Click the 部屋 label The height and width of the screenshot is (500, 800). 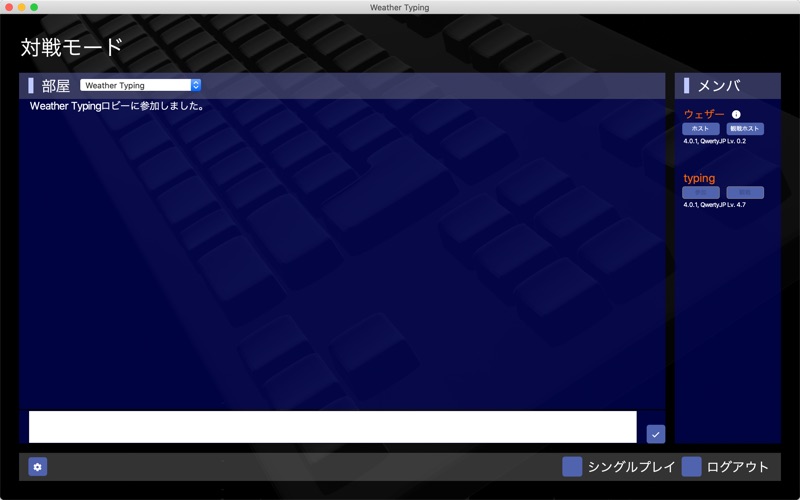tap(56, 86)
